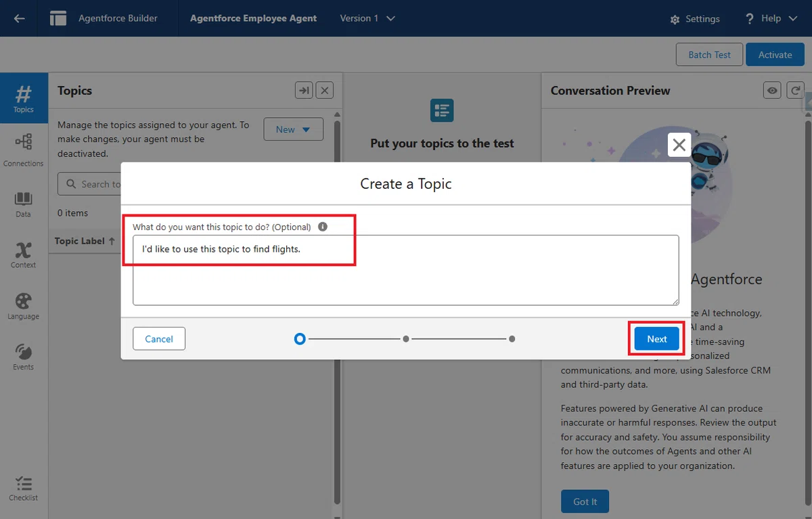Select the second progress step indicator
The height and width of the screenshot is (519, 812).
click(406, 338)
